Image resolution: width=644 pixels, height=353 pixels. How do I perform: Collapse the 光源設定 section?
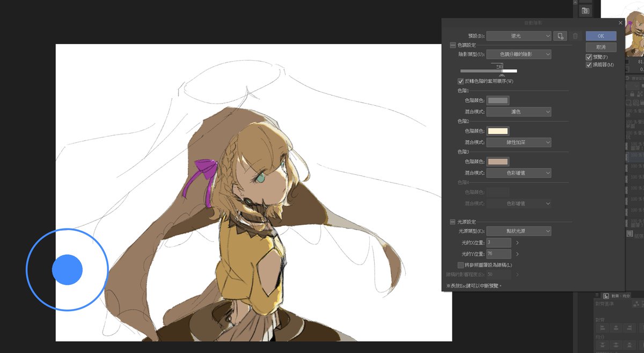tap(453, 222)
